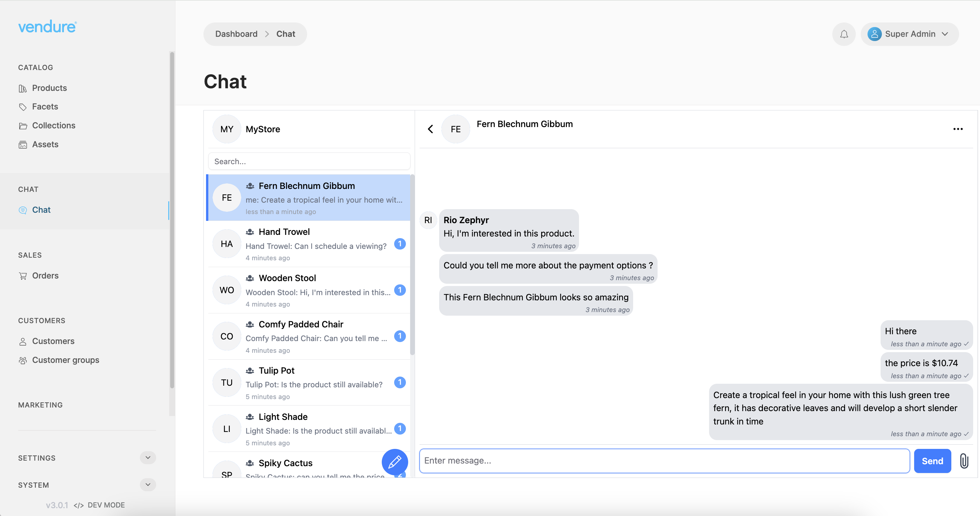980x516 pixels.
Task: Click the RI avatar next to Rio Zephyr
Action: [x=428, y=220]
